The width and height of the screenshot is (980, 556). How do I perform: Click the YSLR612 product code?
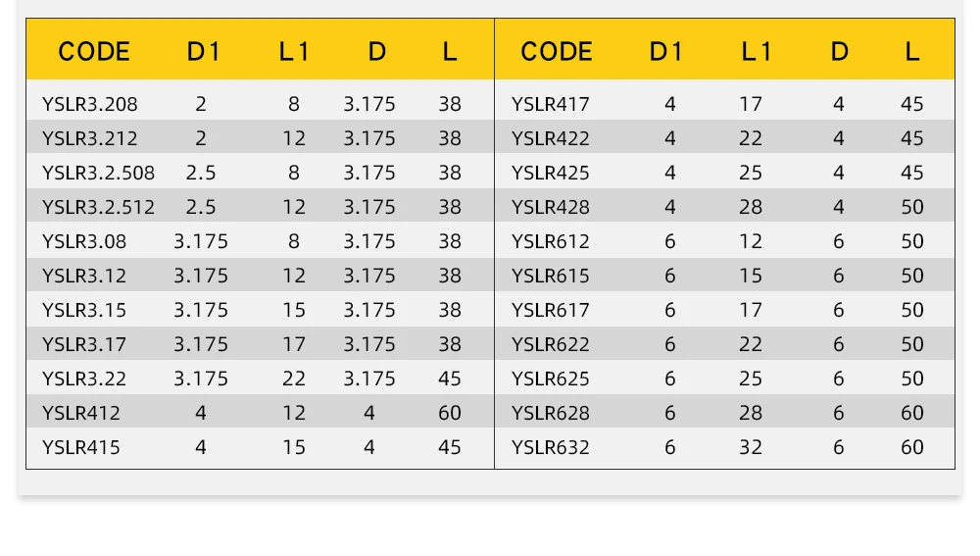[x=551, y=241]
